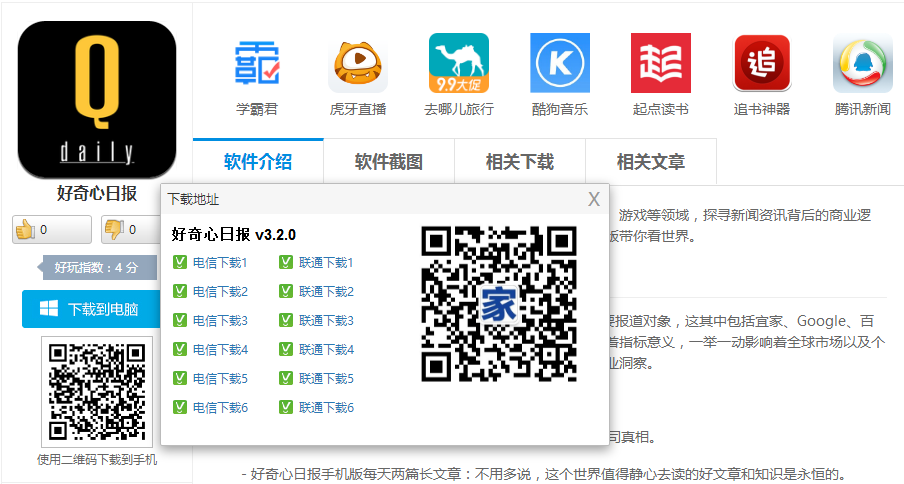Viewport: 904px width, 484px height.
Task: Click the QR code in the download popup
Action: pos(499,304)
